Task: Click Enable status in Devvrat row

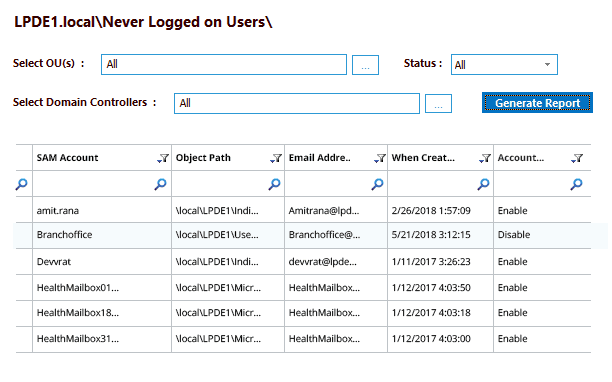Action: coord(542,261)
